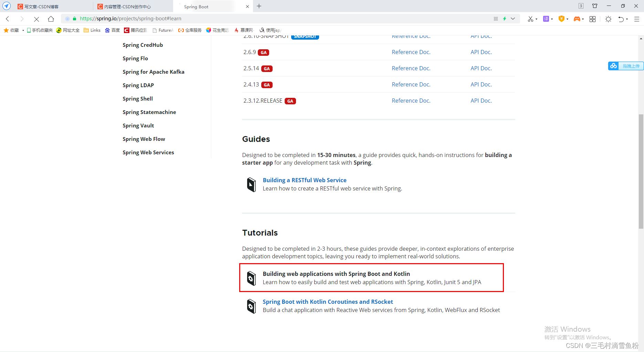This screenshot has width=644, height=352.
Task: Open the 手机收藏夹 bookmark
Action: pyautogui.click(x=40, y=30)
